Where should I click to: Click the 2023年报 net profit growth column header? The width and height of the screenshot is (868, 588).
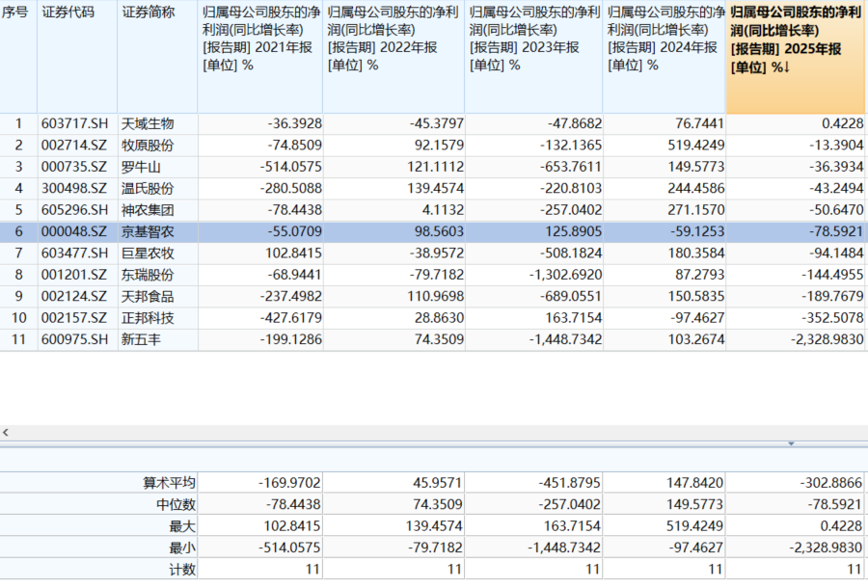(x=533, y=57)
